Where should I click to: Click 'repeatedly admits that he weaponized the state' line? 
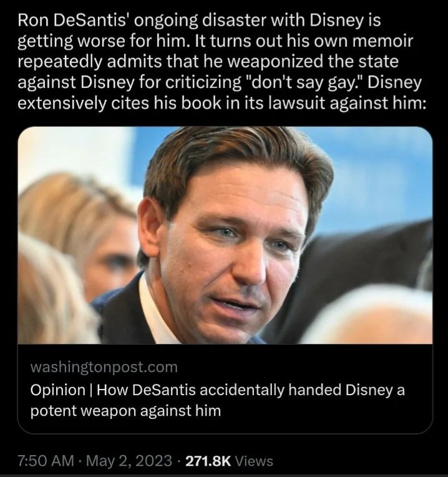point(208,62)
